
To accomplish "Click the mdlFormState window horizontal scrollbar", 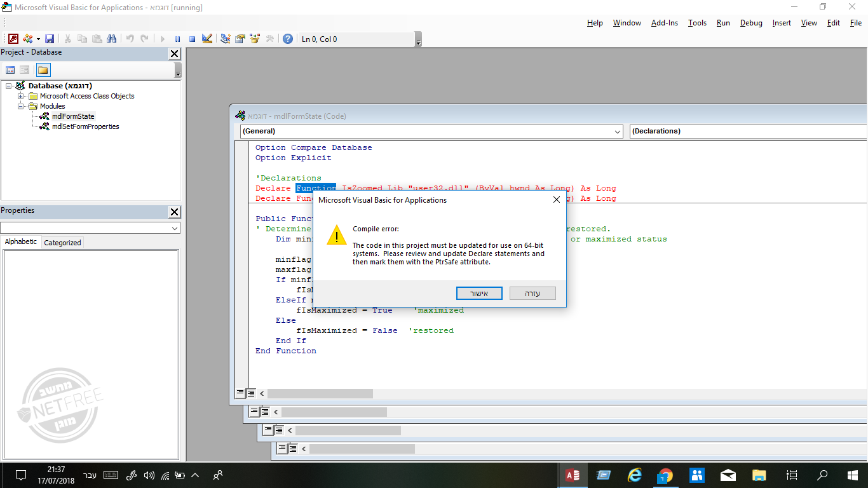I will coord(320,394).
